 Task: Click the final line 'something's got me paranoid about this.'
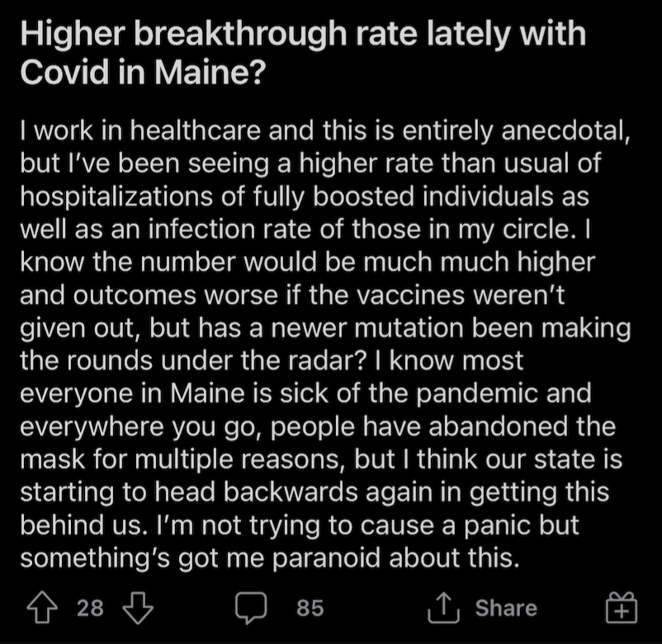click(269, 558)
